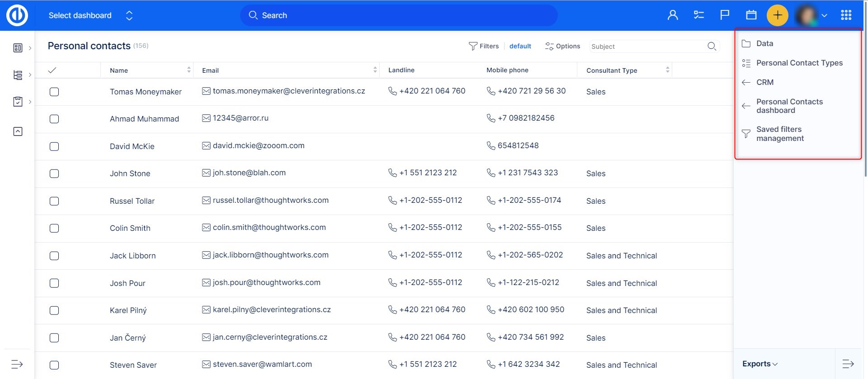The height and width of the screenshot is (379, 868).
Task: Click the default filter link
Action: 520,46
